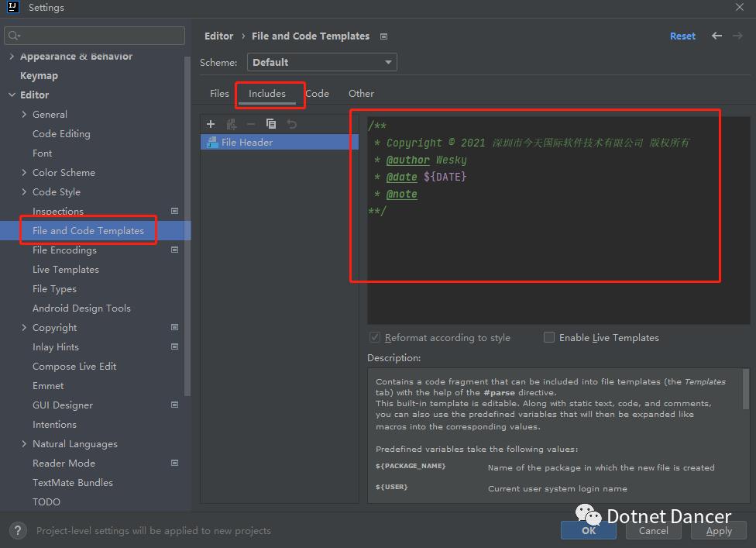Click project icon next to GUI Designer
Viewport: 756px width, 548px height.
174,405
